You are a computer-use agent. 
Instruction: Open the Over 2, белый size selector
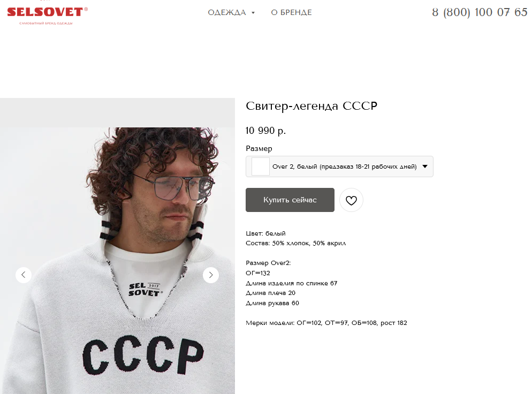click(x=339, y=166)
